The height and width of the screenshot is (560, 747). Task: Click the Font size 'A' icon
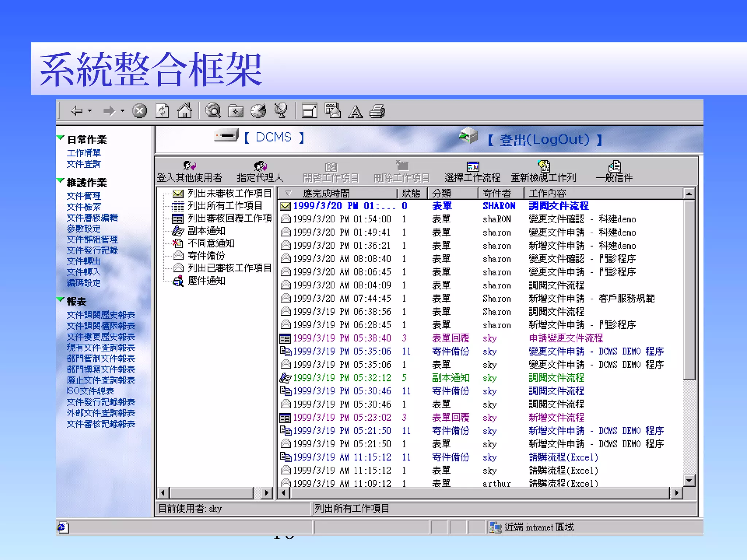[355, 112]
